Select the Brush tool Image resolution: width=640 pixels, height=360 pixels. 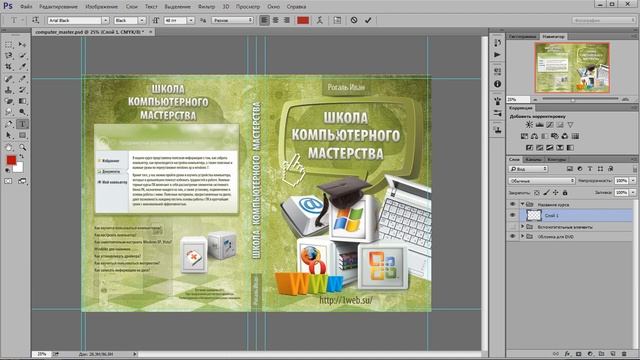22,79
